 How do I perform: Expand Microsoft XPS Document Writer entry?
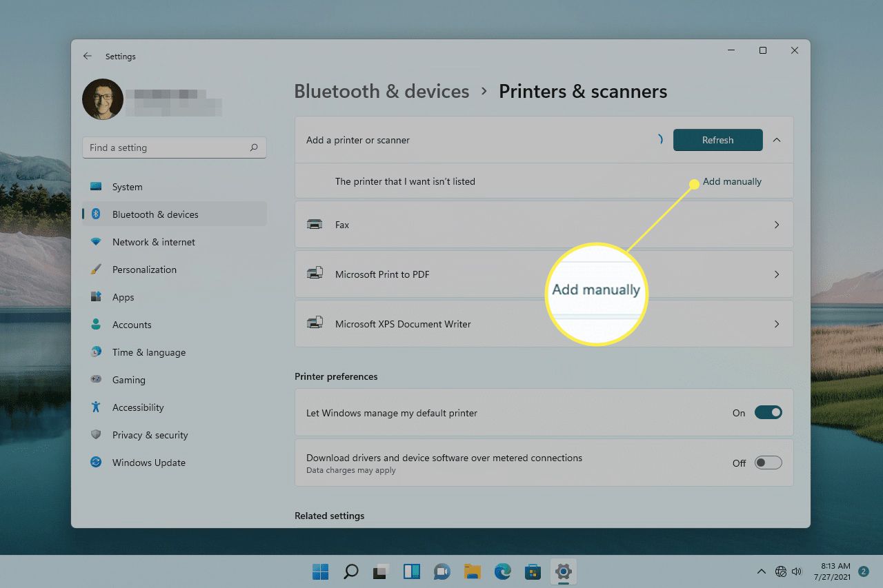coord(777,324)
